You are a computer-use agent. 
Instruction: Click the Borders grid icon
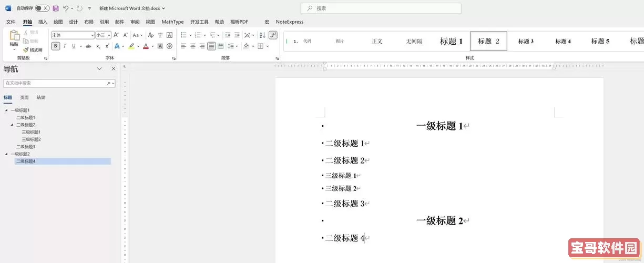pos(260,46)
